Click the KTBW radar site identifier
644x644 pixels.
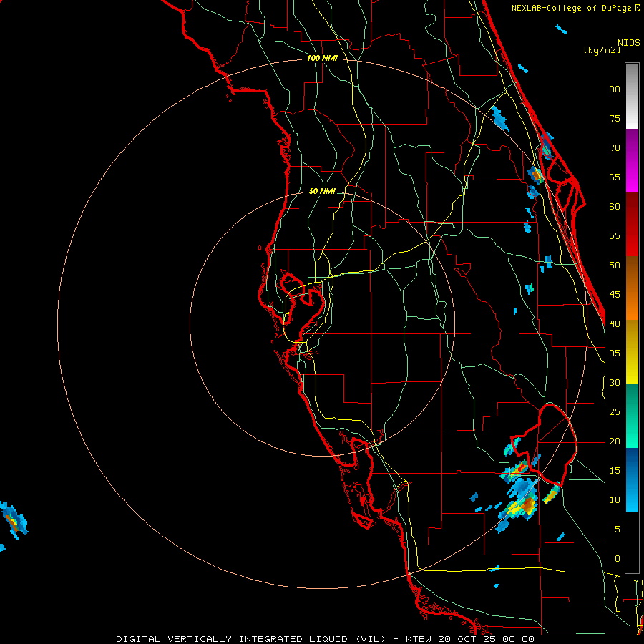419,639
